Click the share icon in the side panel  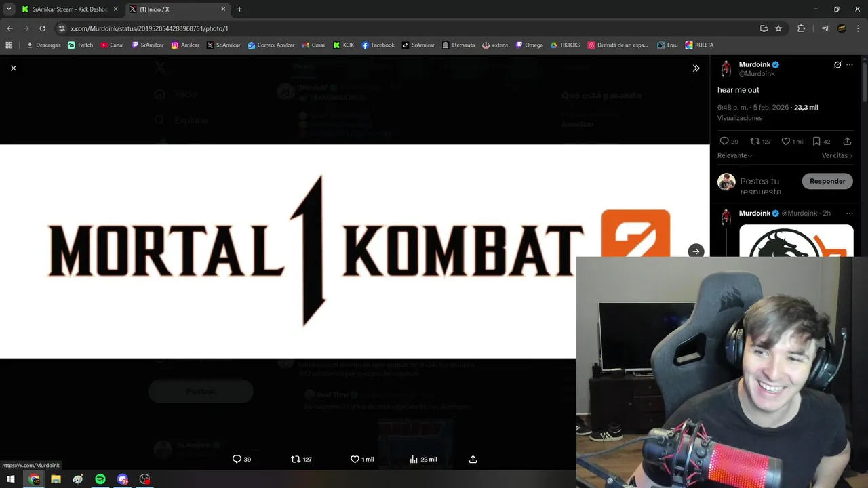tap(847, 141)
